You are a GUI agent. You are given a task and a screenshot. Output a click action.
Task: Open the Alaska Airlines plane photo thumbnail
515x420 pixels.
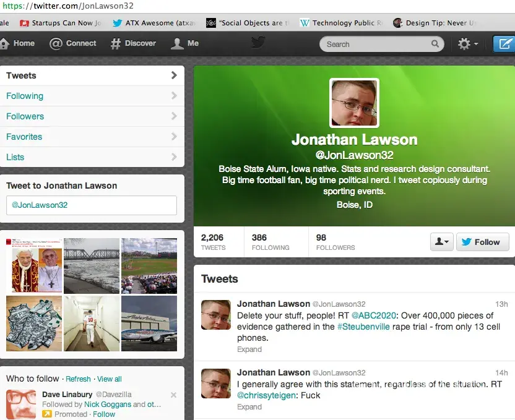149,324
